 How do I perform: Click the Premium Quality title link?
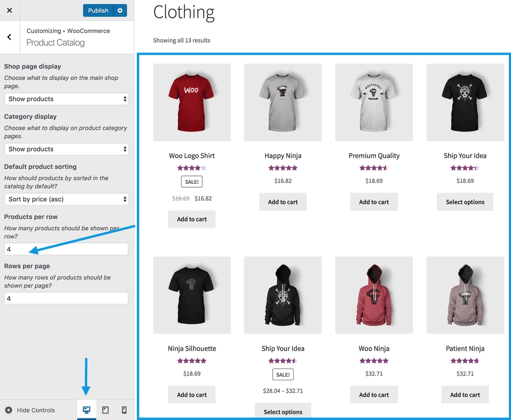click(x=374, y=156)
